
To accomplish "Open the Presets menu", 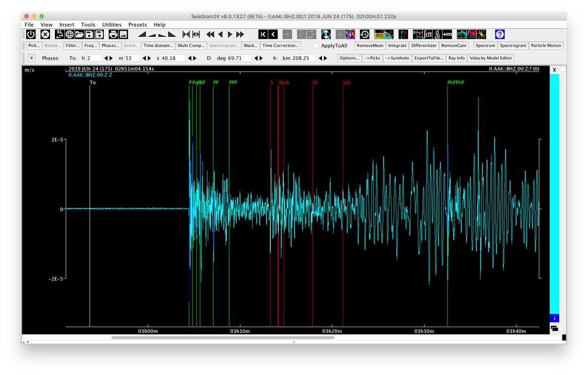I will (138, 25).
